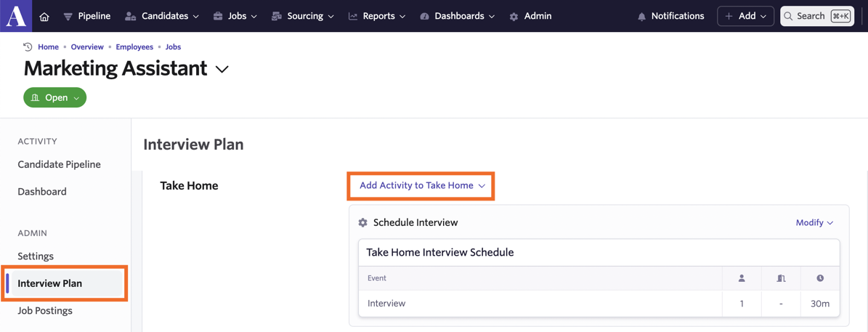Open Candidate Pipeline in the sidebar
The height and width of the screenshot is (332, 868).
click(60, 164)
